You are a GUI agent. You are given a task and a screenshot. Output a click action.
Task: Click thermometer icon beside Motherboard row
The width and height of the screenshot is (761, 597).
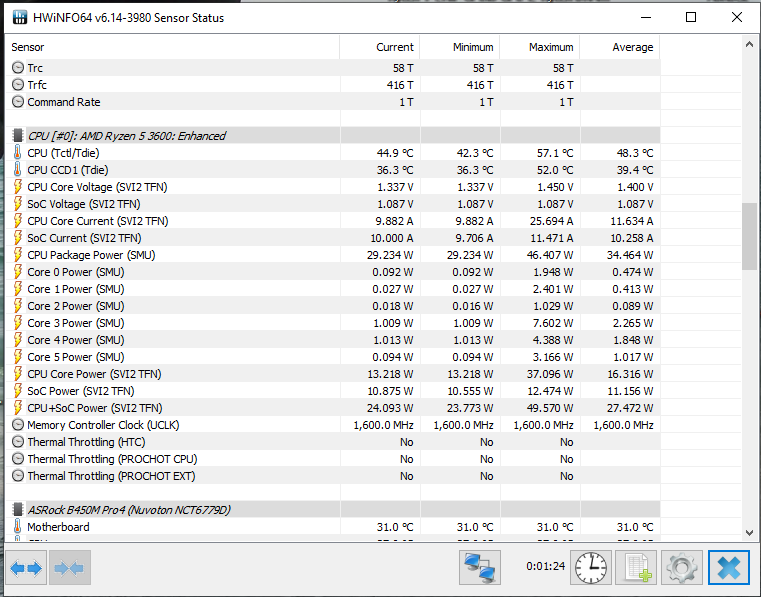[17, 527]
